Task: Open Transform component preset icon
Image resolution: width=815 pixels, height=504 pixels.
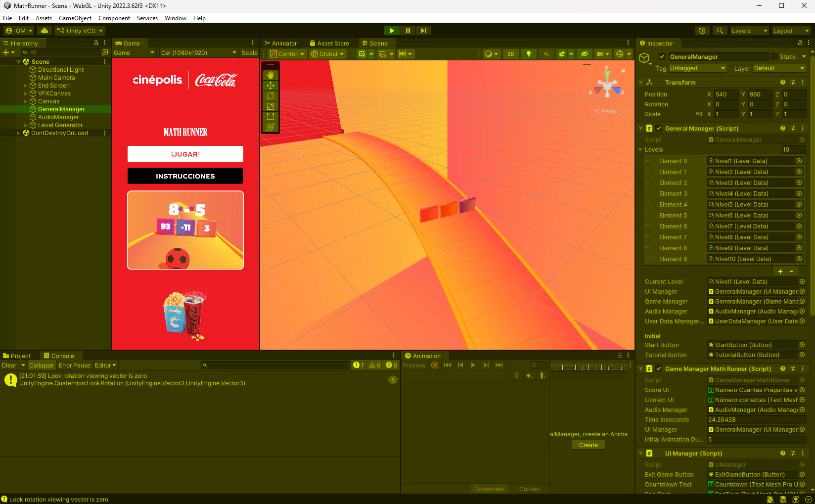Action: [x=793, y=82]
